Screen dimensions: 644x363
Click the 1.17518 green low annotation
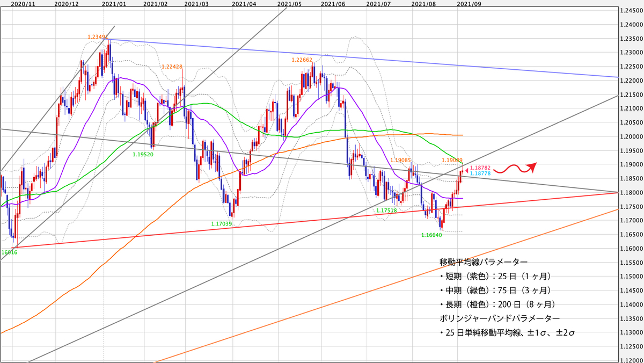[386, 210]
